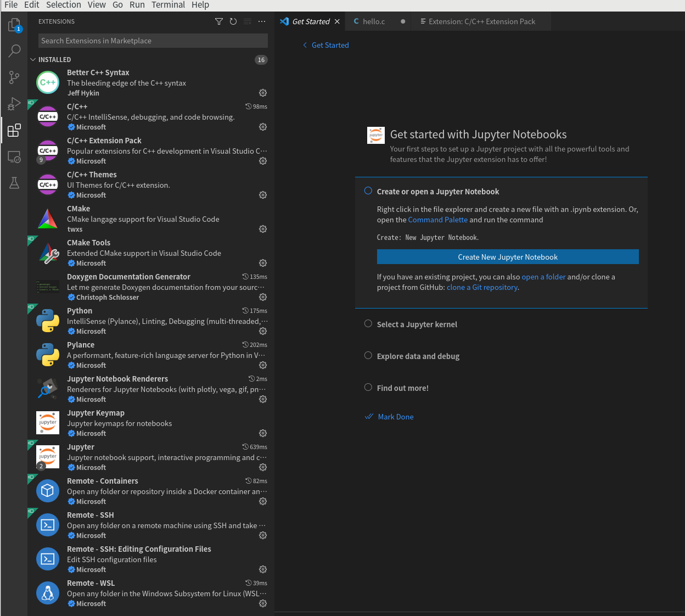Open manage gear for Jupyter extension
Viewport: 685px width, 616px height.
tap(263, 467)
